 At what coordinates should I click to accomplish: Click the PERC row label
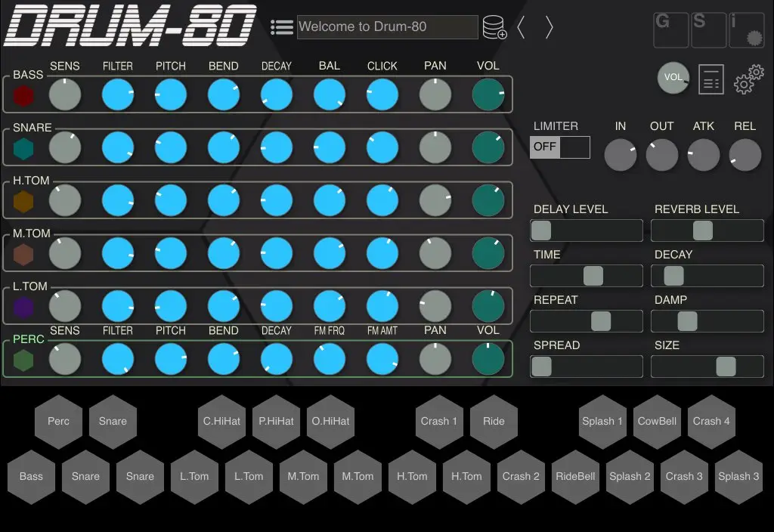(29, 339)
